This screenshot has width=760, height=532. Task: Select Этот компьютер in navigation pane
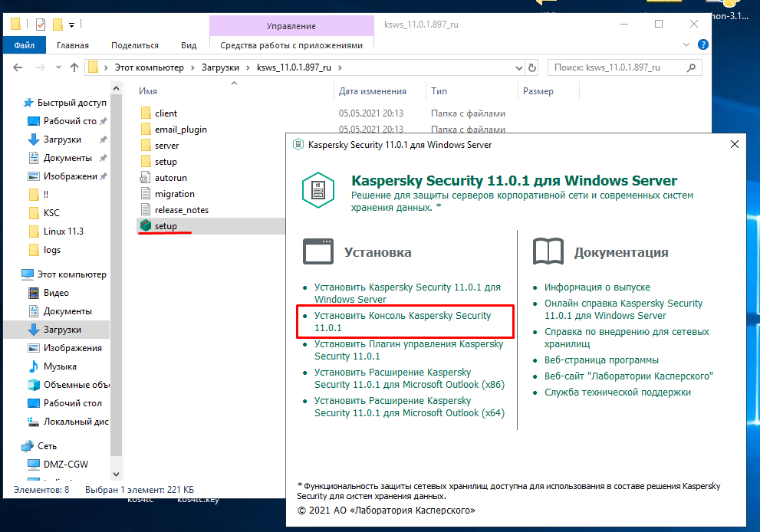pyautogui.click(x=72, y=274)
